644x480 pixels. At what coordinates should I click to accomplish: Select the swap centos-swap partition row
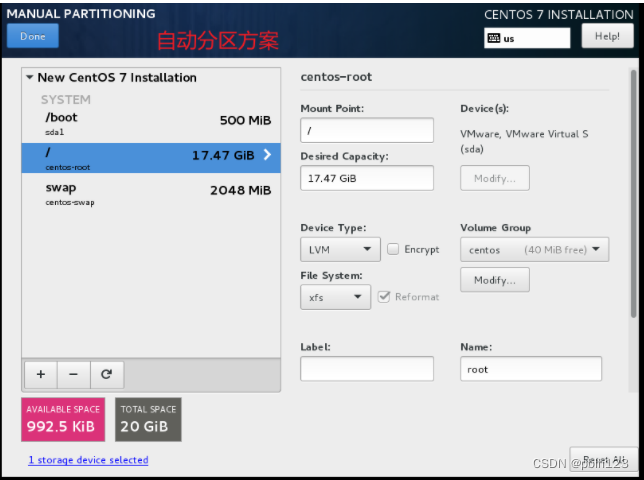pyautogui.click(x=151, y=193)
